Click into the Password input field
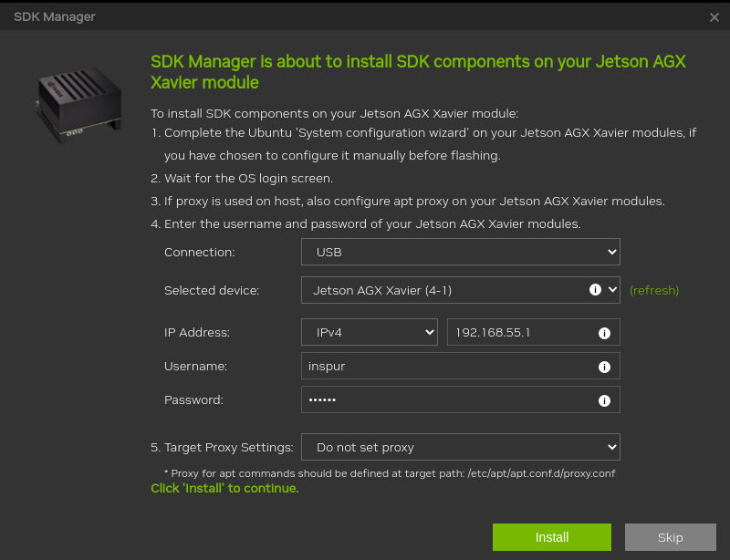The image size is (730, 560). [461, 399]
